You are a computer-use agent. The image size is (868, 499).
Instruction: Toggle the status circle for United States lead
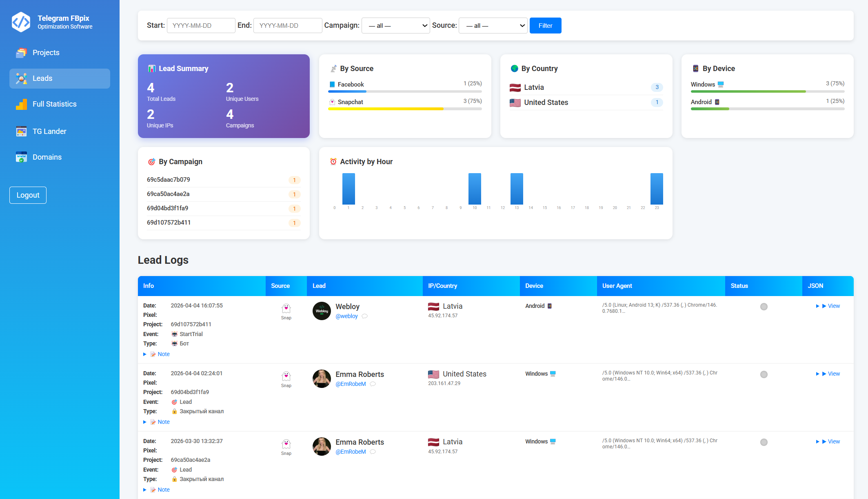pos(764,374)
